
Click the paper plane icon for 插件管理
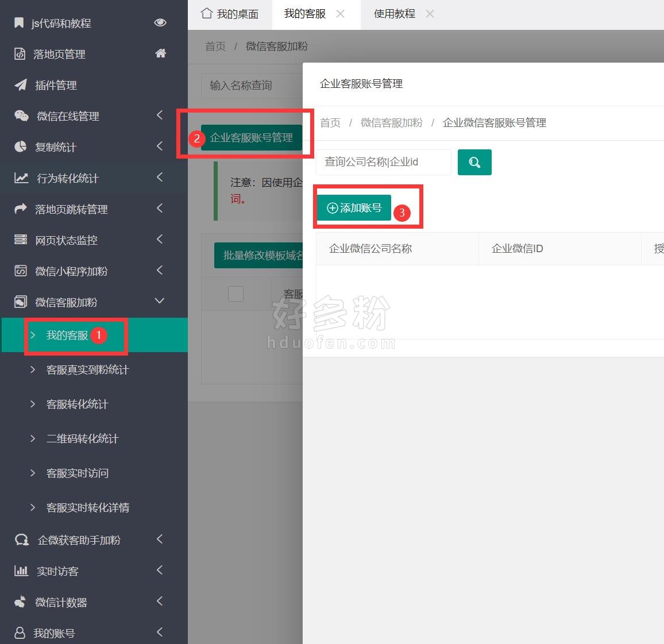(21, 85)
